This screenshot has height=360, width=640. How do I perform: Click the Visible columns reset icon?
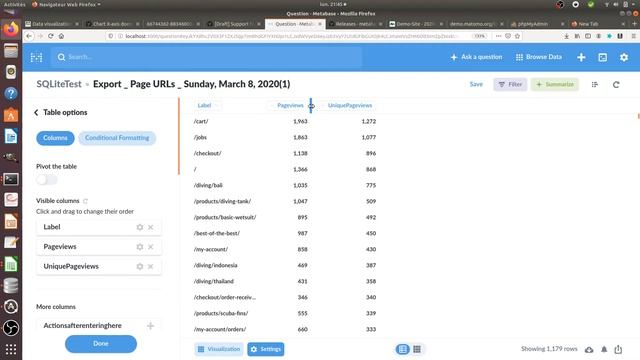[85, 201]
